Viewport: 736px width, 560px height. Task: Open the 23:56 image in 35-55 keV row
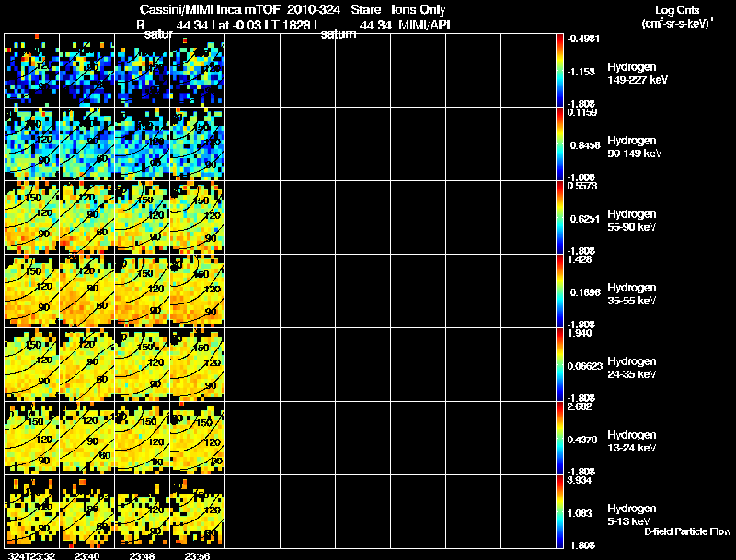(197, 291)
